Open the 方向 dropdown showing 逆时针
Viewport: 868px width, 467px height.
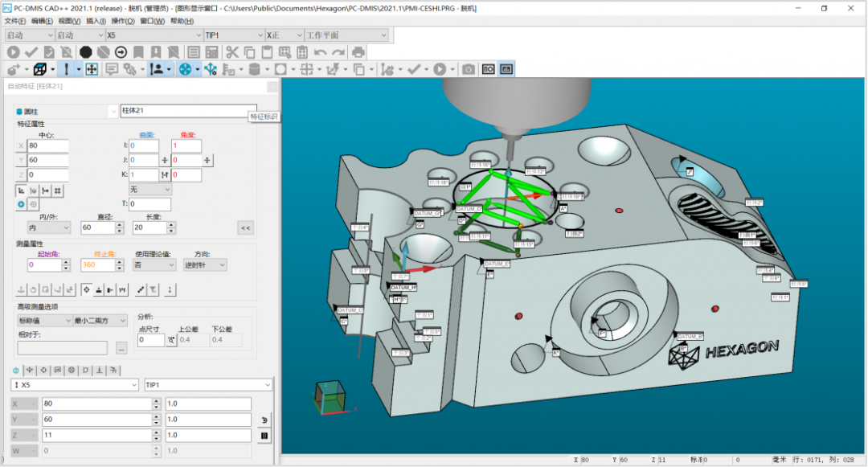coord(206,265)
